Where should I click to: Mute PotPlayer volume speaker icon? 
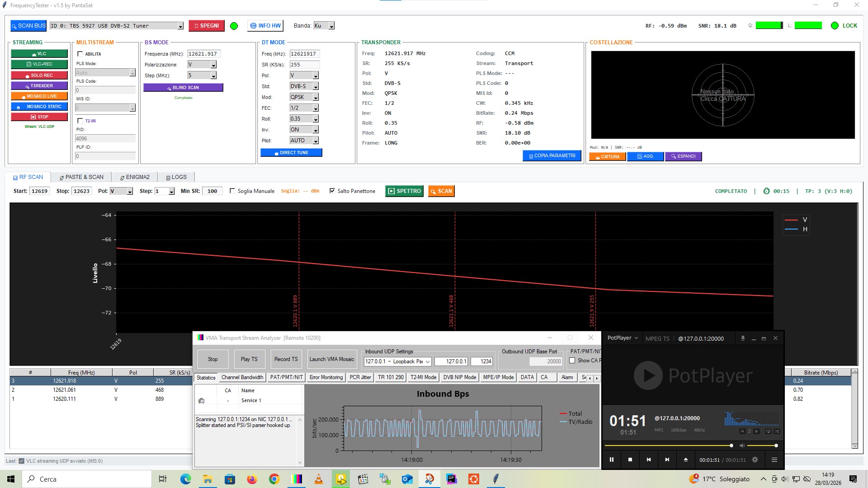tap(741, 446)
